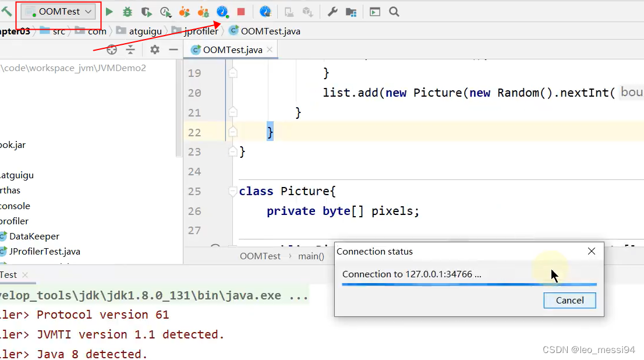The image size is (644, 360).
Task: Click the 'src' breadcrumb folder
Action: (x=52, y=31)
